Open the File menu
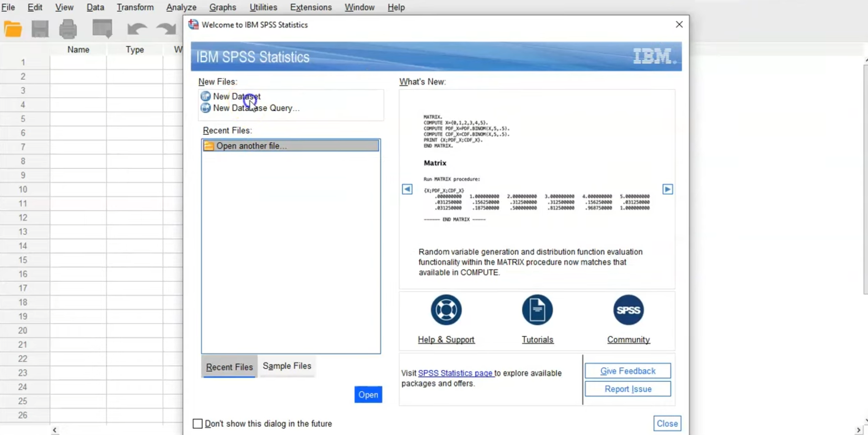The width and height of the screenshot is (868, 435). click(x=8, y=7)
